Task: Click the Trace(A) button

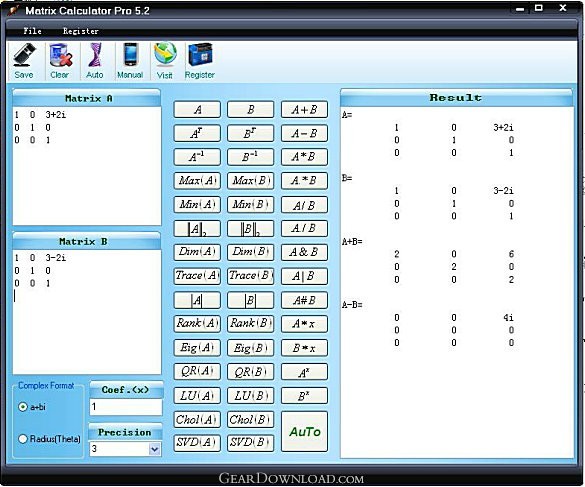Action: tap(197, 276)
